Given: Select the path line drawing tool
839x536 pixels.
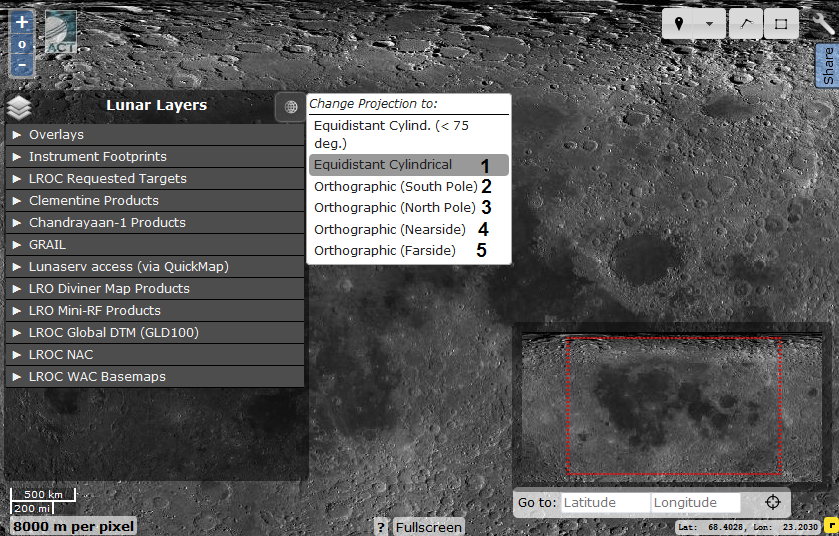Looking at the screenshot, I should coord(746,24).
